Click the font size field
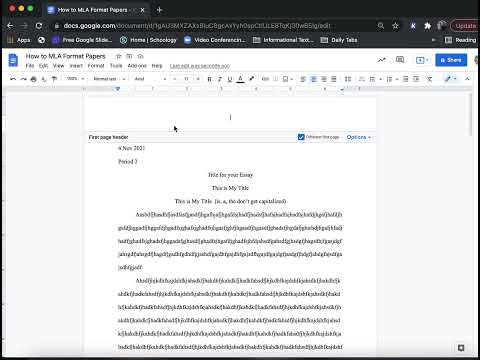Image resolution: width=480 pixels, height=360 pixels. tap(186, 79)
